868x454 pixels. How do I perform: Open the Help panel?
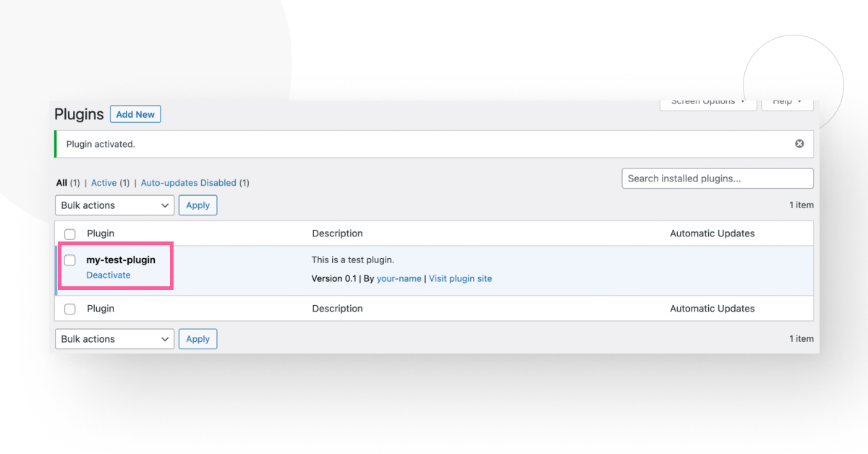[x=786, y=101]
